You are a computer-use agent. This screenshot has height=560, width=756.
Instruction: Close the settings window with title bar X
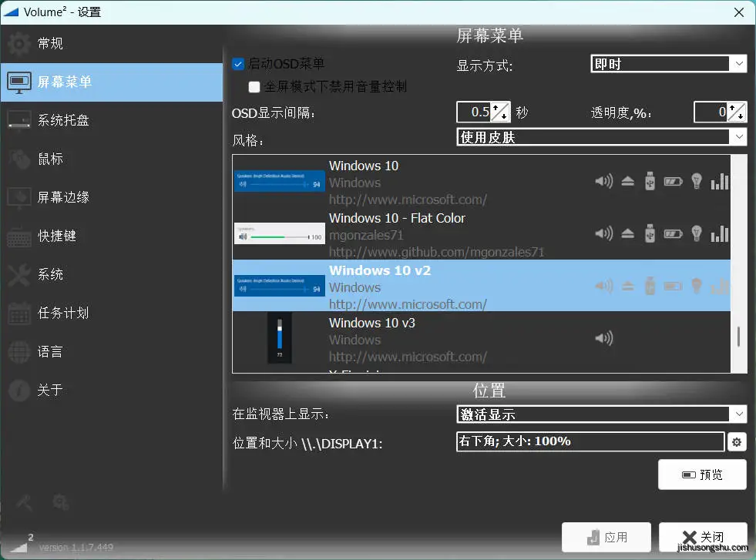click(738, 12)
